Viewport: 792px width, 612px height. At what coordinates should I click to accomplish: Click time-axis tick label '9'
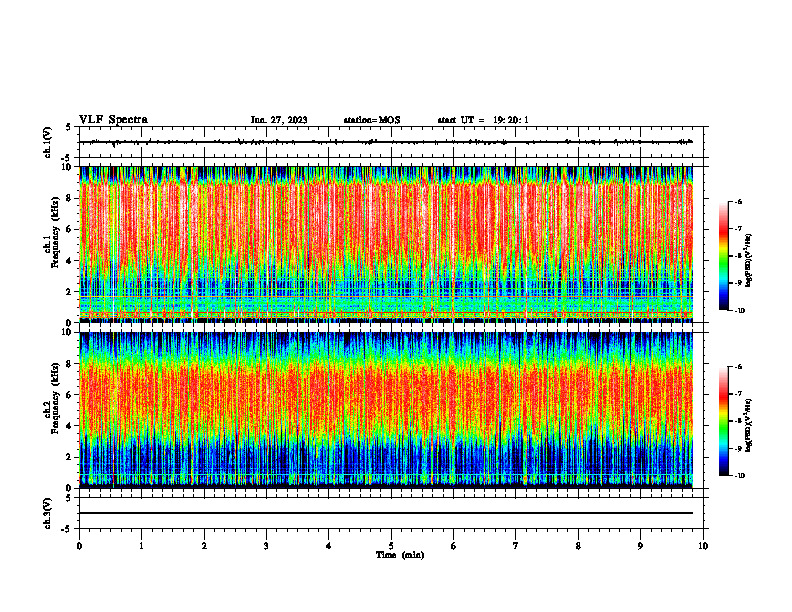click(640, 546)
